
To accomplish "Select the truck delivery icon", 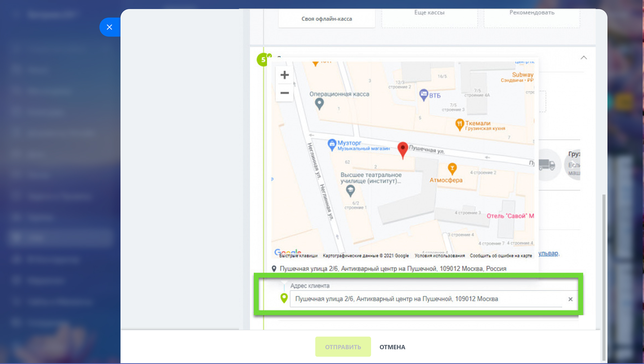I will (547, 165).
